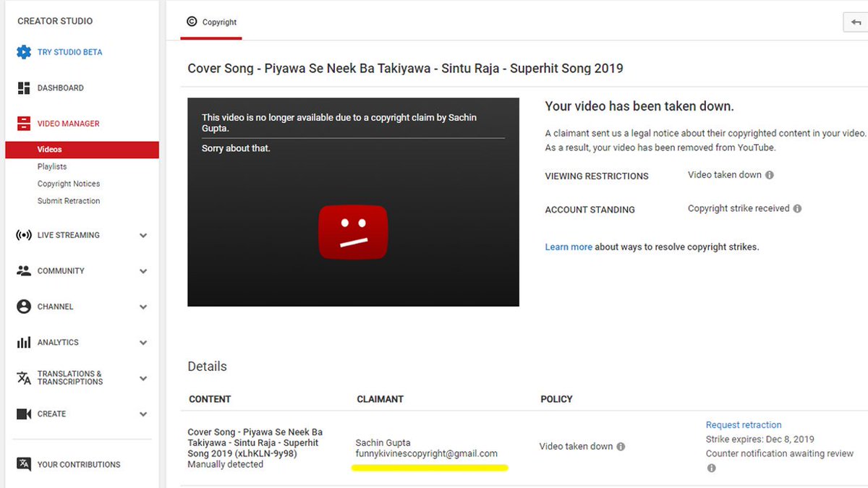Open the Video Manager menu label
868x488 pixels.
click(69, 124)
